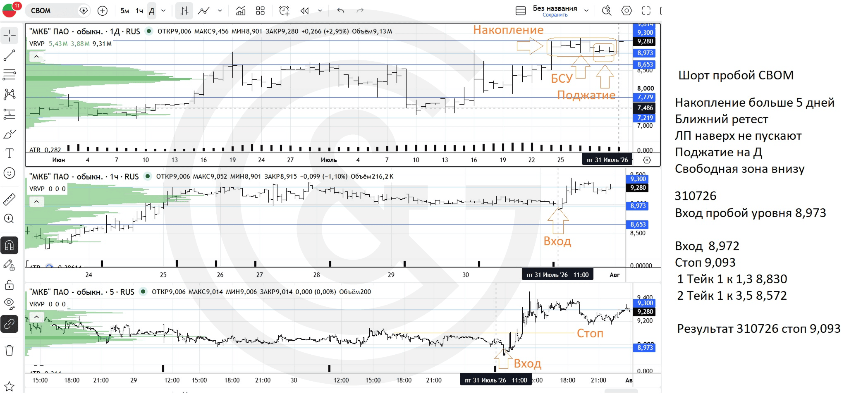Toggle stay in drawing mode
868x394 pixels.
click(10, 265)
